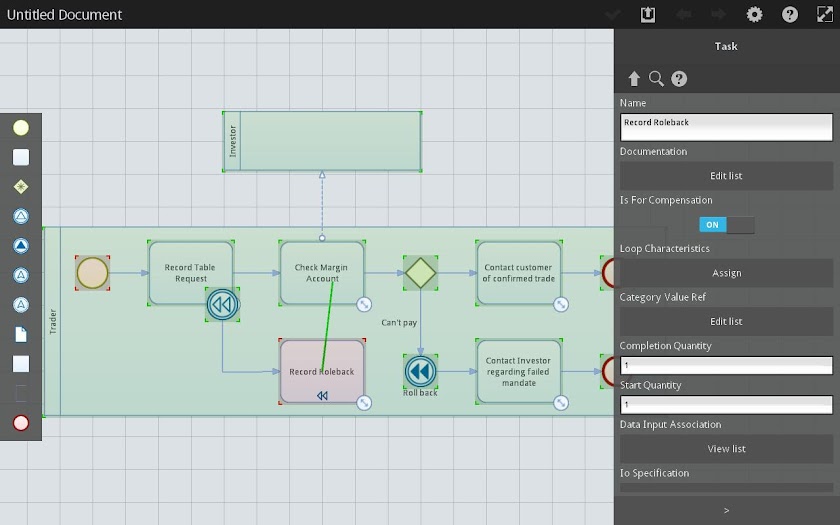840x525 pixels.
Task: Click the Completion Quantity field
Action: (726, 365)
